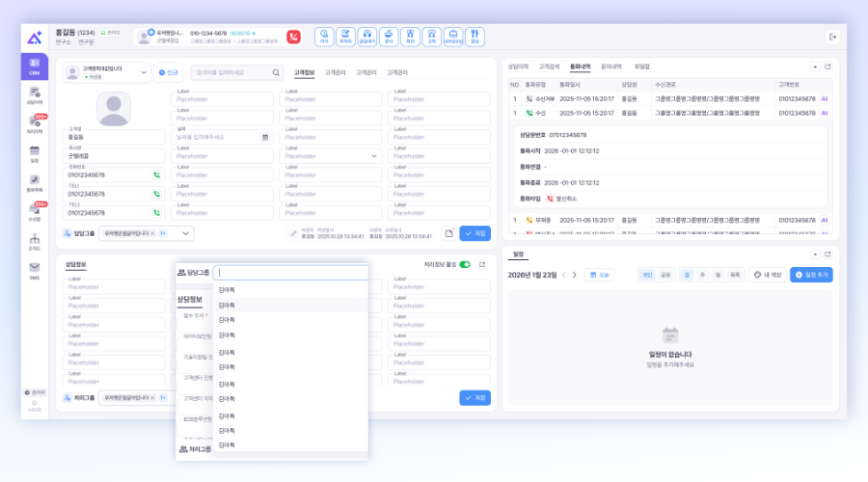The width and height of the screenshot is (868, 482).
Task: Click the 신규 button
Action: [x=168, y=72]
